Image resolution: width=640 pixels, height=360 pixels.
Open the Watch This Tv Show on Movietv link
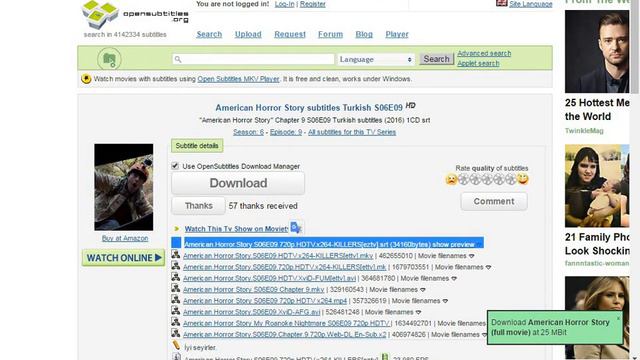point(236,229)
